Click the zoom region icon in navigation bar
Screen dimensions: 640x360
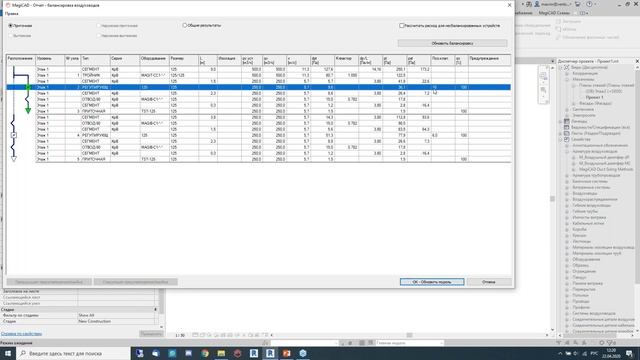pyautogui.click(x=543, y=91)
